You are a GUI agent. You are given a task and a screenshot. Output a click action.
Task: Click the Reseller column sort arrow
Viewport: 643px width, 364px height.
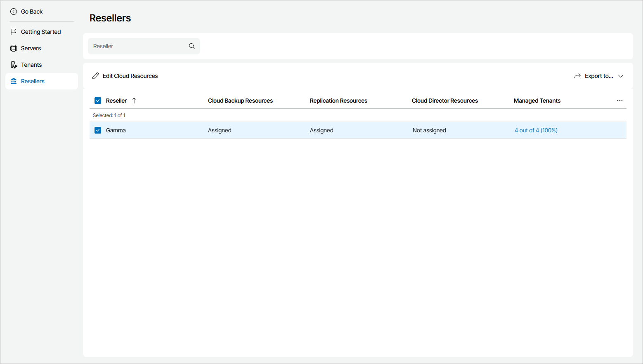coord(134,100)
